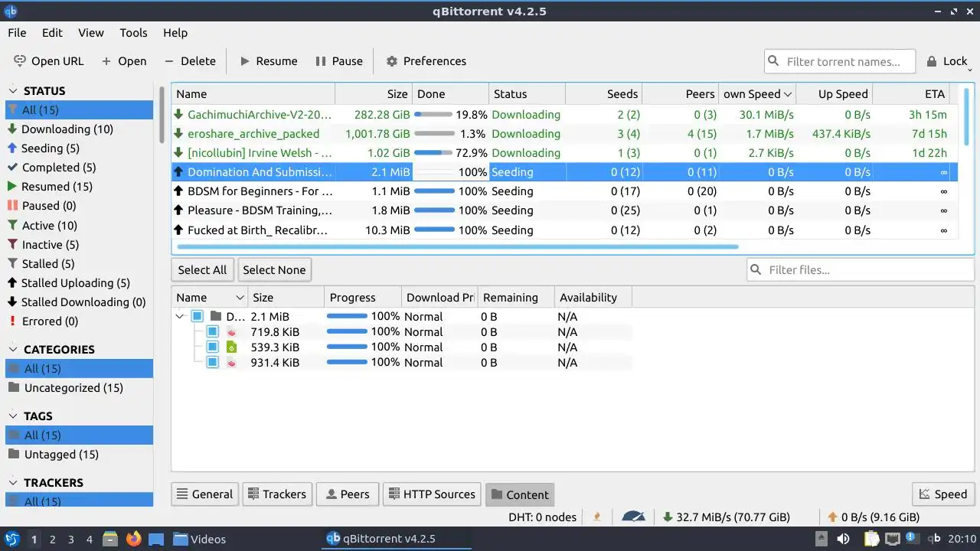Click GachimuchiArchive progress bar at 19.8%
Screen dimensions: 980x551
click(433, 115)
